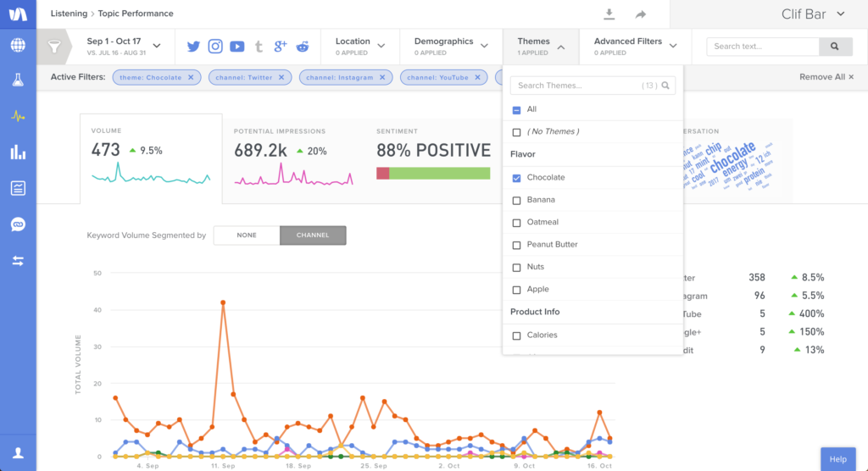Open the chat bubble icon in the sidebar
Screen dimensions: 868x471
click(18, 224)
